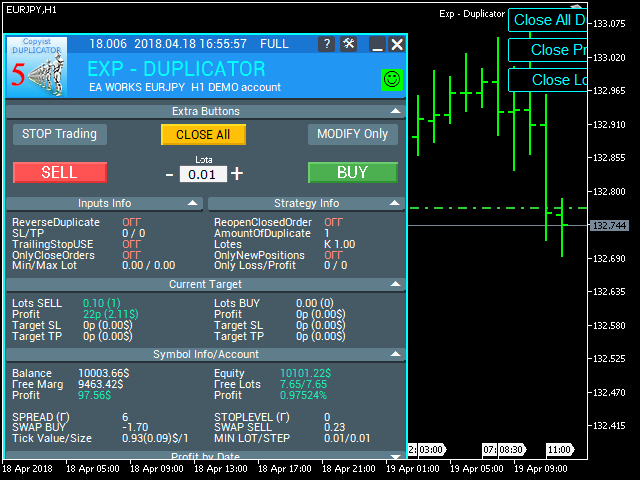Click the SELL profit 22p (2.11$)
Viewport: 640px width, 480px height.
(x=111, y=314)
